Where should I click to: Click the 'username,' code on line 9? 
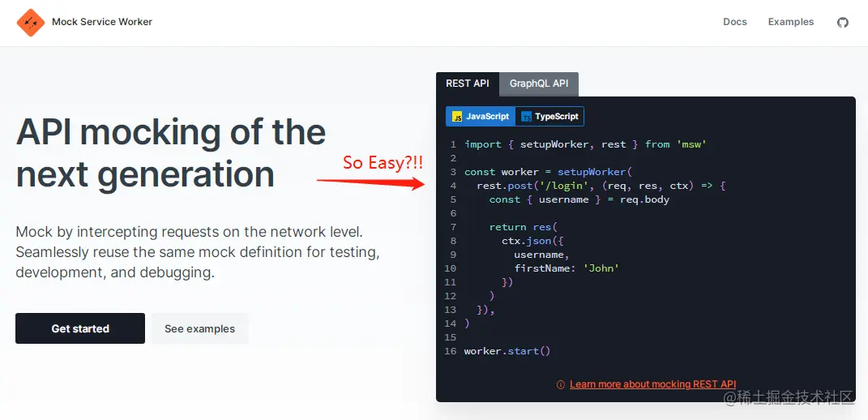(x=541, y=255)
